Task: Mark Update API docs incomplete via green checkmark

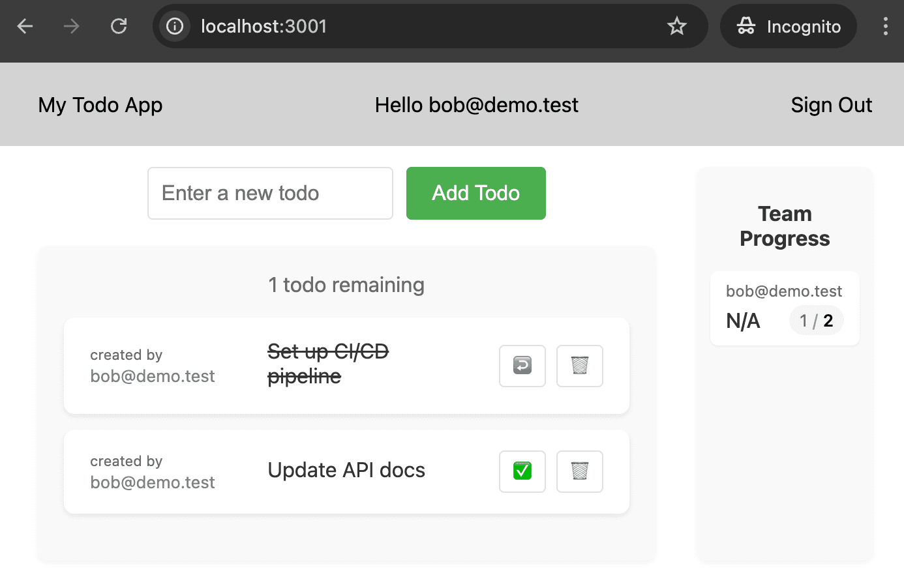Action: click(522, 471)
